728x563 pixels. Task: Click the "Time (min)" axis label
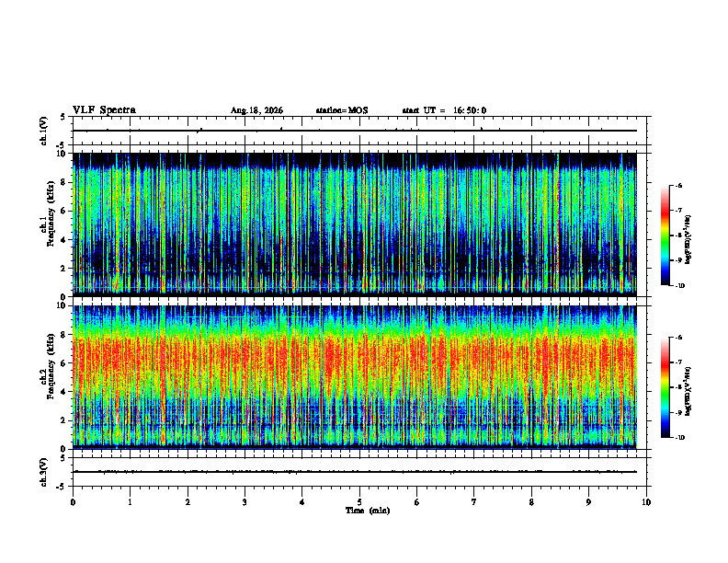[x=368, y=511]
